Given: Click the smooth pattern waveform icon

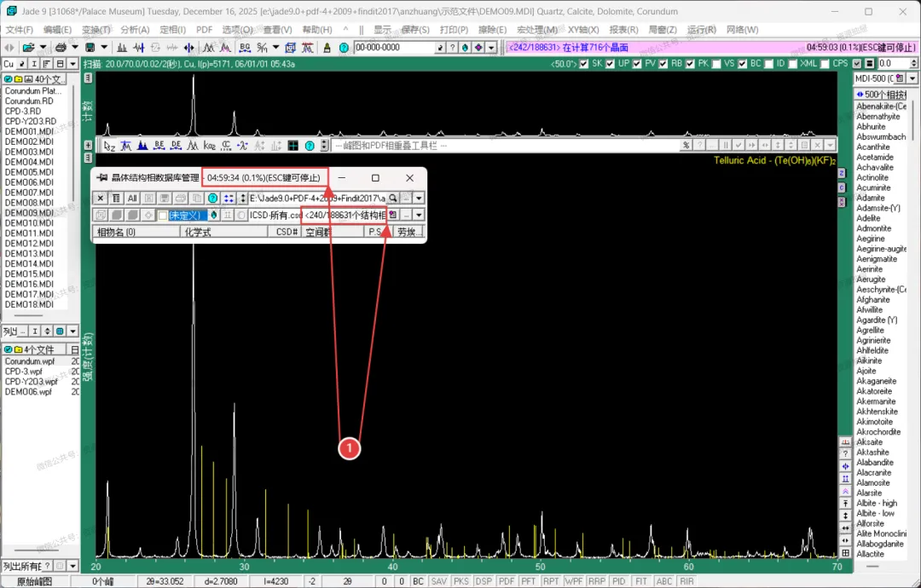Looking at the screenshot, I should [139, 48].
